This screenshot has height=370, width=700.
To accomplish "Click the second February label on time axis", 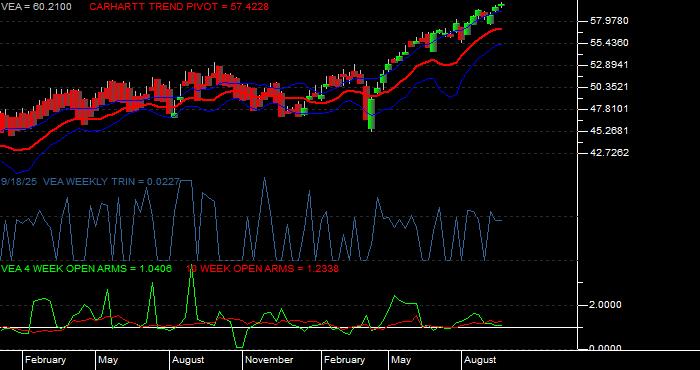I will pos(344,360).
